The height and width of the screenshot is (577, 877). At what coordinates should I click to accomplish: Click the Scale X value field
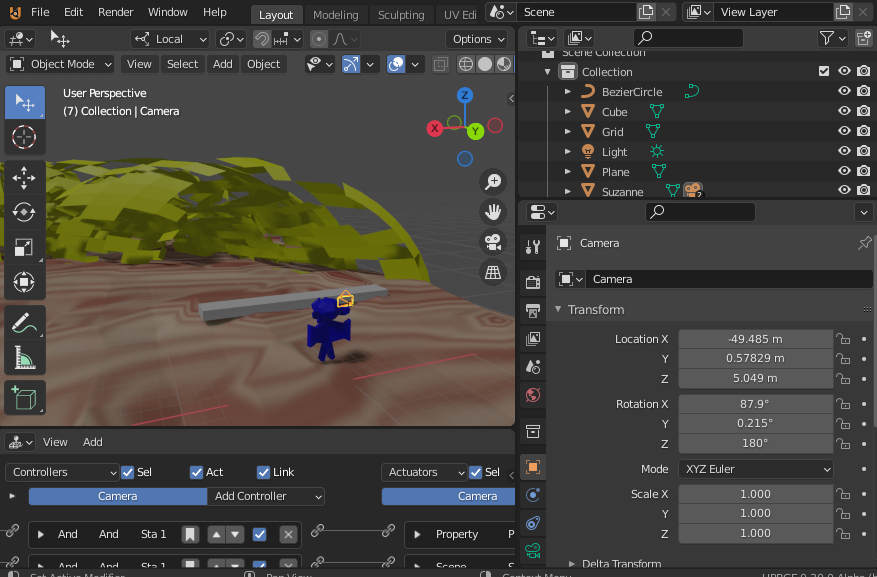coord(756,494)
